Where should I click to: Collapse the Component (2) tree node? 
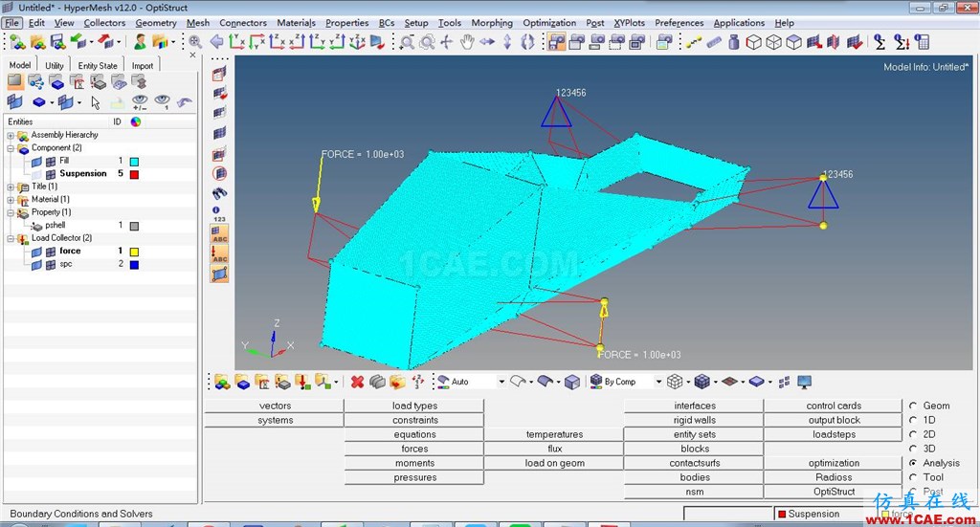(x=11, y=148)
